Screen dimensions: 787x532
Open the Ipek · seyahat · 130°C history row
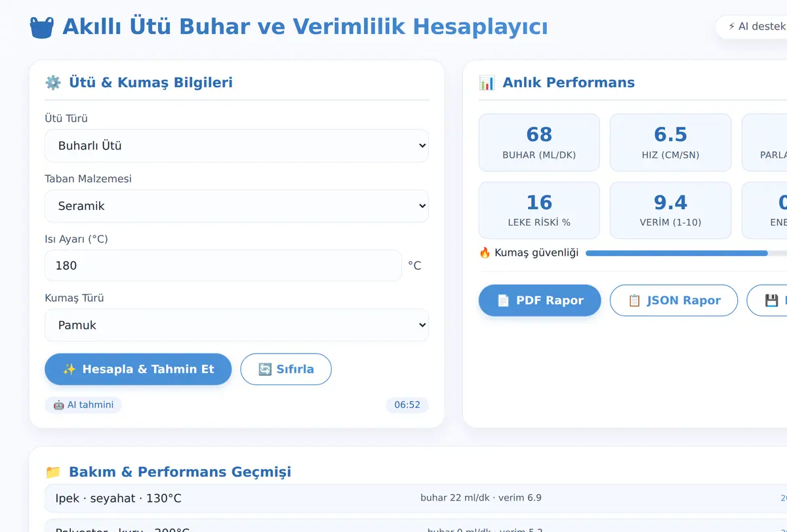coord(416,499)
